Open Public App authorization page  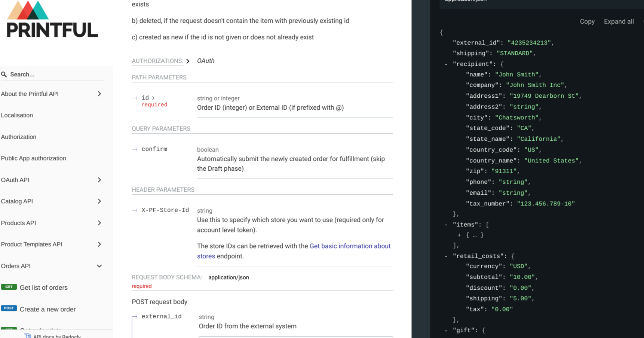34,158
